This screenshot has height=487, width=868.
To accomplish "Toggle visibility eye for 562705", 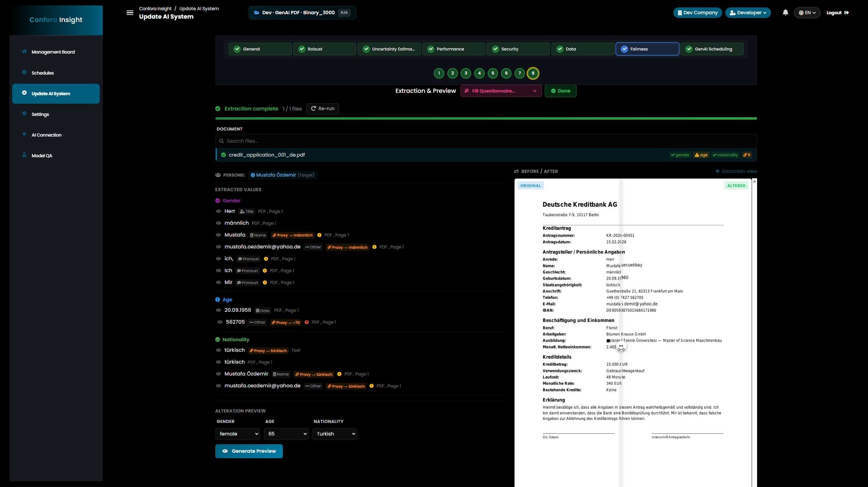I will [x=220, y=322].
